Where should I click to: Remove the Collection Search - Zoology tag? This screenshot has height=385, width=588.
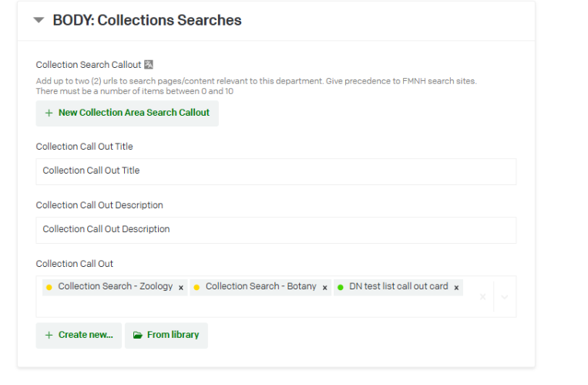(x=181, y=287)
